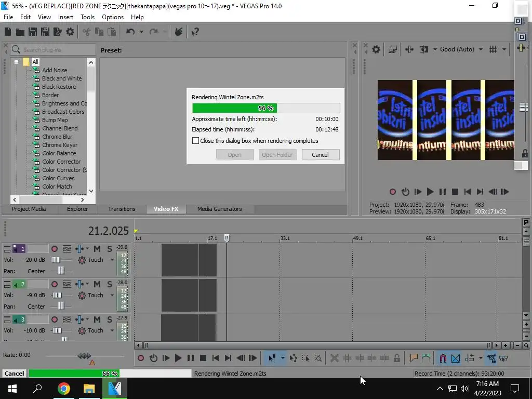
Task: Select the Color Curves plug-in
Action: click(x=58, y=178)
